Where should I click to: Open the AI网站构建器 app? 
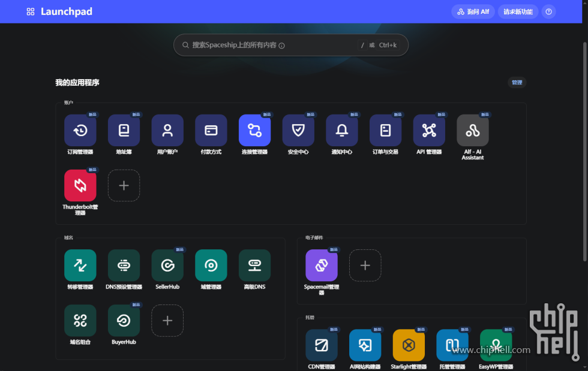365,345
